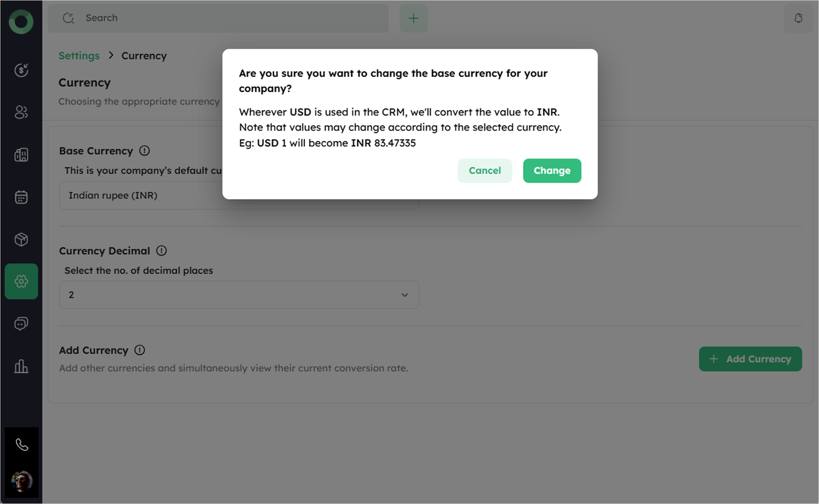The width and height of the screenshot is (819, 504).
Task: Open the Products box icon
Action: coord(21,239)
